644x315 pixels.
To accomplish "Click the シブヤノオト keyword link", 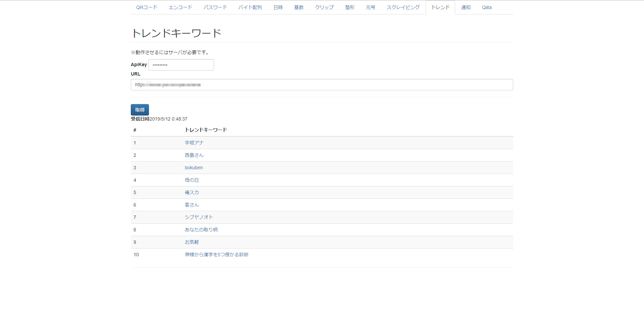I will click(199, 217).
